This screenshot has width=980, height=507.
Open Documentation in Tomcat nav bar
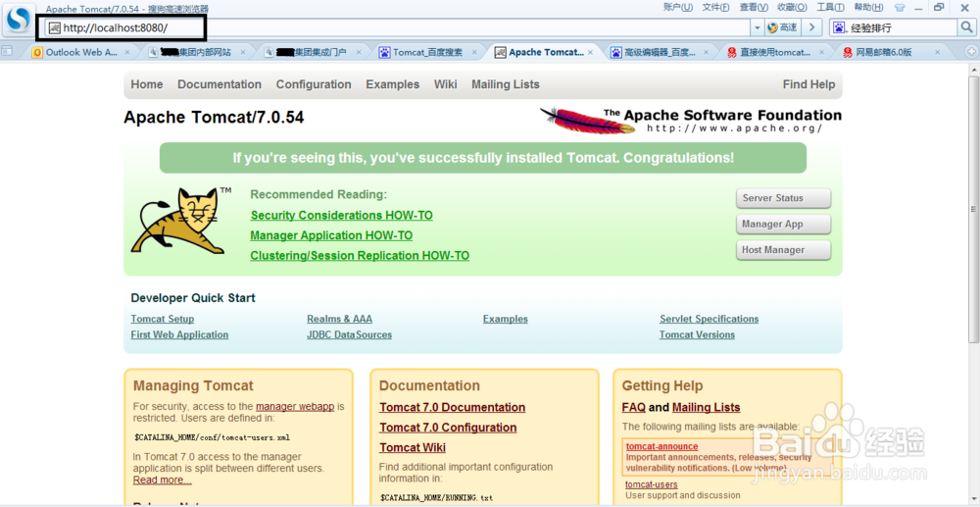[220, 84]
